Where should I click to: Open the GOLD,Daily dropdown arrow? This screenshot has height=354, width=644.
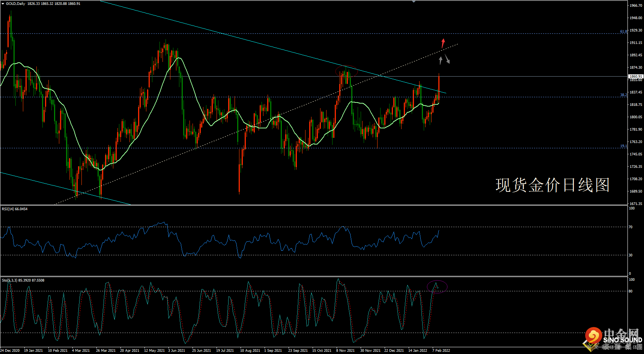pos(3,4)
